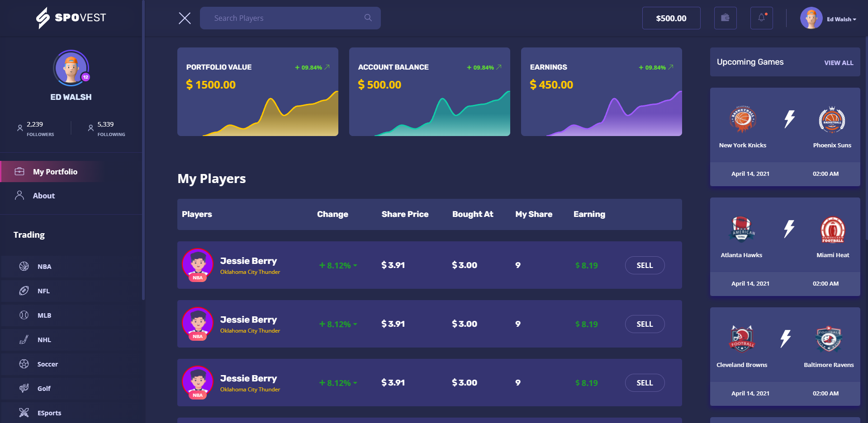Screen dimensions: 868x423
Task: Click Cleveland Browns team logo
Action: pyautogui.click(x=742, y=339)
